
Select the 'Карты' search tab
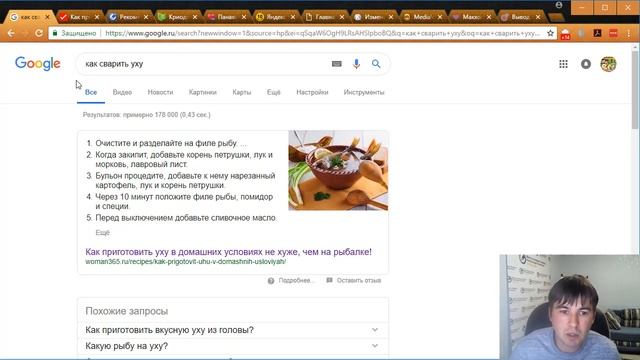tap(242, 92)
